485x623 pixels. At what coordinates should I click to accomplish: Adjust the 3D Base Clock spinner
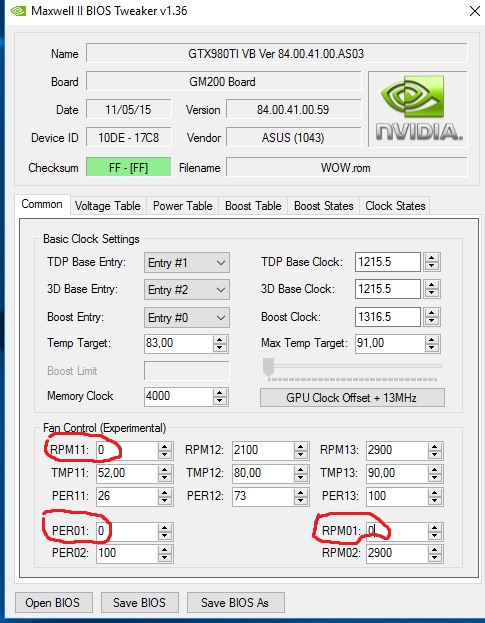pyautogui.click(x=431, y=289)
